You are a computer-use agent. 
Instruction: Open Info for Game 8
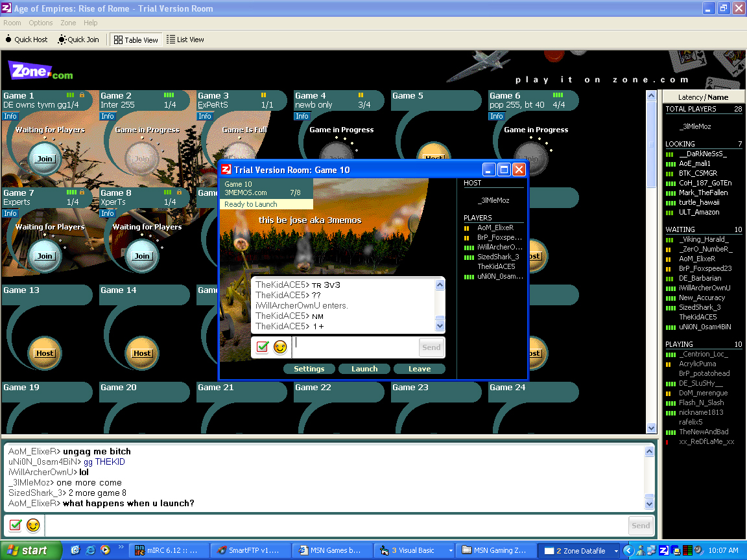(107, 213)
